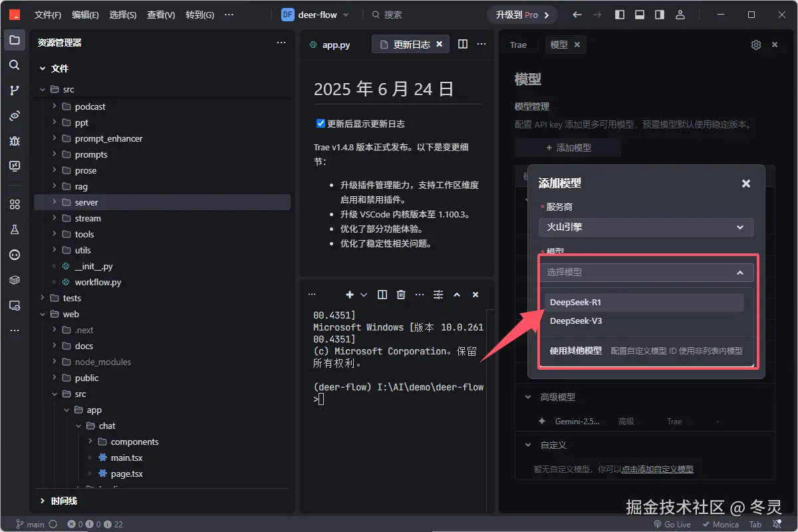
Task: Maximize the terminal panel with the chevron
Action: click(457, 294)
